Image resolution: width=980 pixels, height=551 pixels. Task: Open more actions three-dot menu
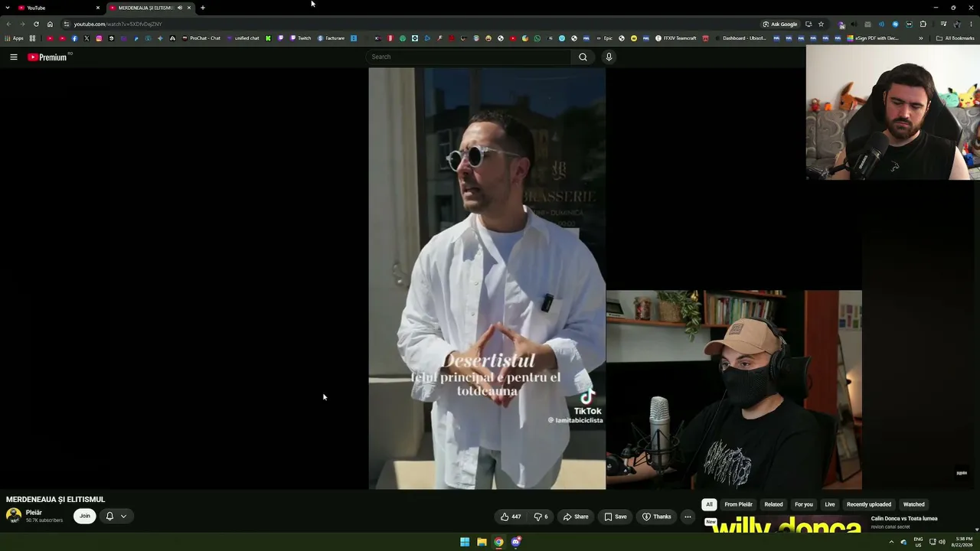click(x=688, y=517)
